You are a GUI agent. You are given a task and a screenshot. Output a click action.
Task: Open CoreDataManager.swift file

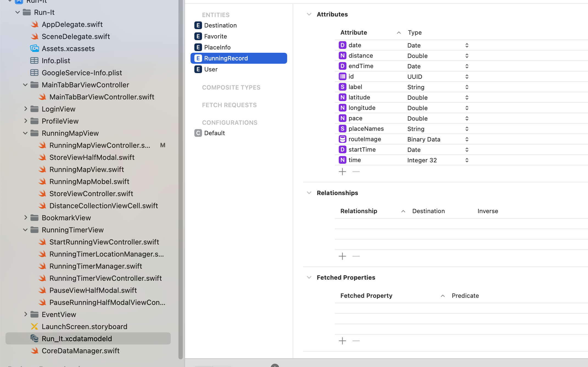click(80, 351)
